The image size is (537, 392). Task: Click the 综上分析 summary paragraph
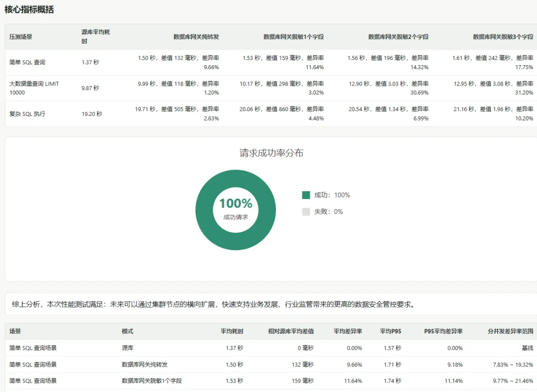tap(214, 304)
